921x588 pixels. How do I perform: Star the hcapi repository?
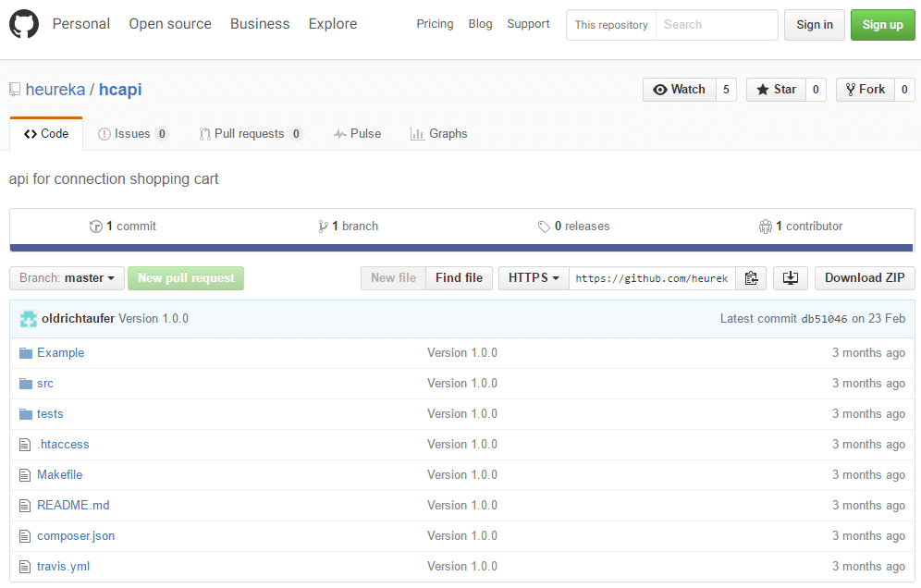coord(777,90)
